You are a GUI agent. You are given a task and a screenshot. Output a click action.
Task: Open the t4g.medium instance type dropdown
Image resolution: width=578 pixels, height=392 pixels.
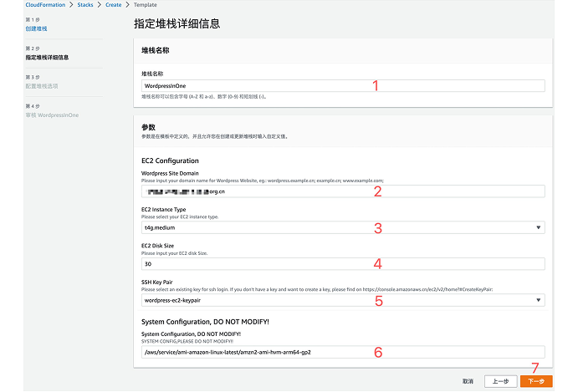pos(335,227)
